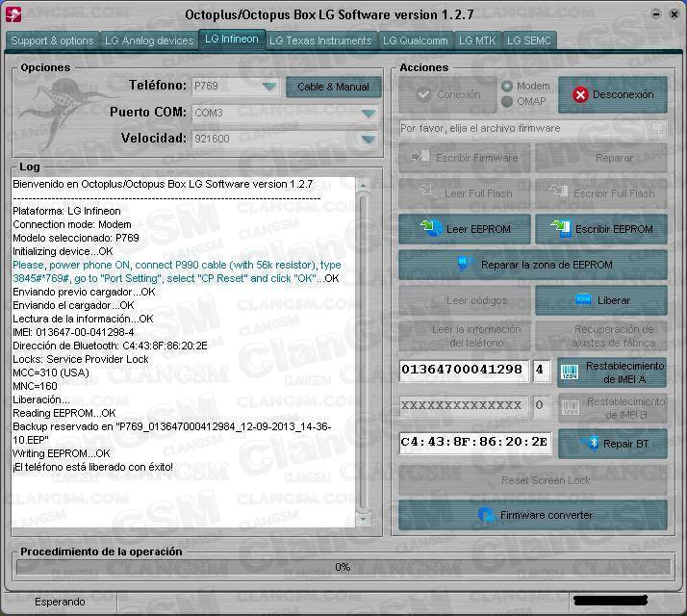Click the firmware file browse icon
This screenshot has width=687, height=616.
[657, 128]
